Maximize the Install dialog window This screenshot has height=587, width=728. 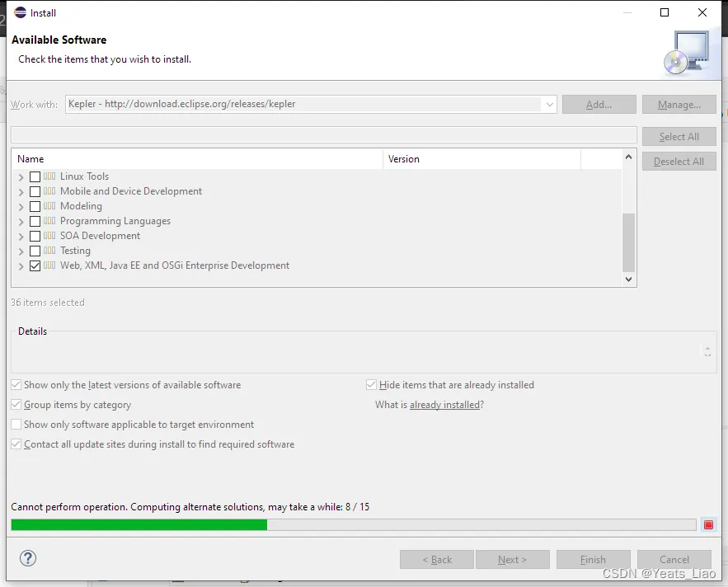click(665, 12)
